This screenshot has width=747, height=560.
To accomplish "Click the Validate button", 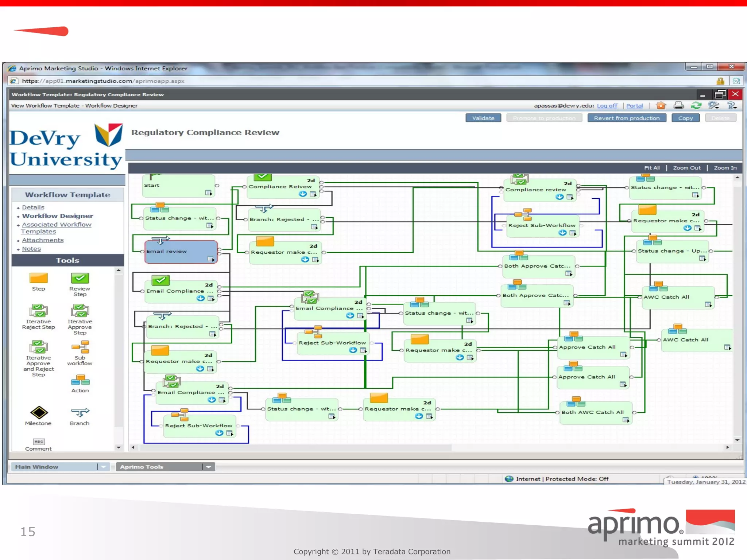I will coord(483,118).
